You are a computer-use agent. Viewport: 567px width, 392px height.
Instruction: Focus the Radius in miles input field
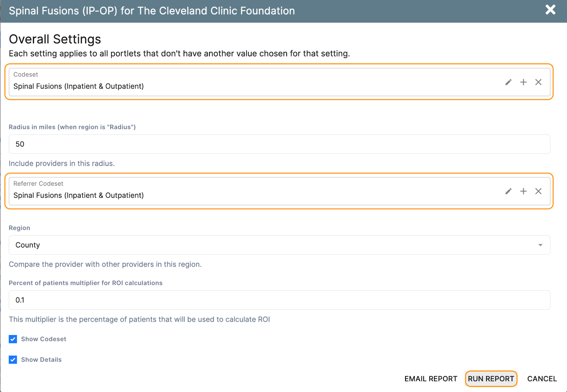(279, 144)
